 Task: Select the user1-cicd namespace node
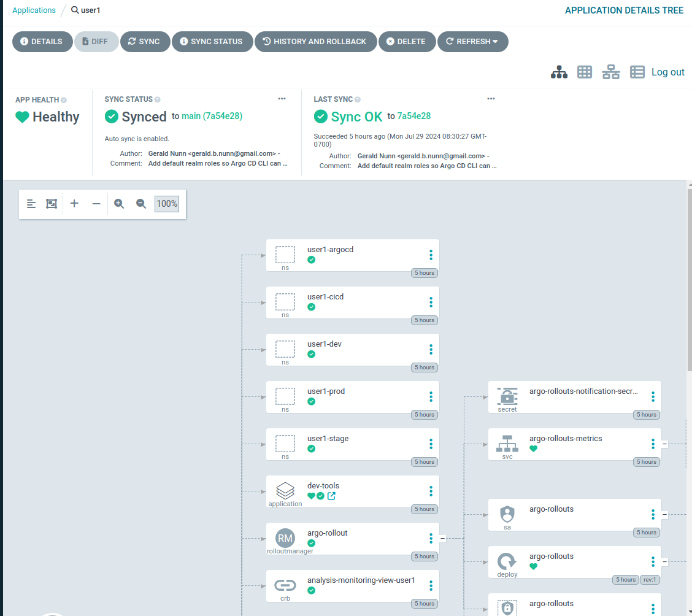pos(352,302)
